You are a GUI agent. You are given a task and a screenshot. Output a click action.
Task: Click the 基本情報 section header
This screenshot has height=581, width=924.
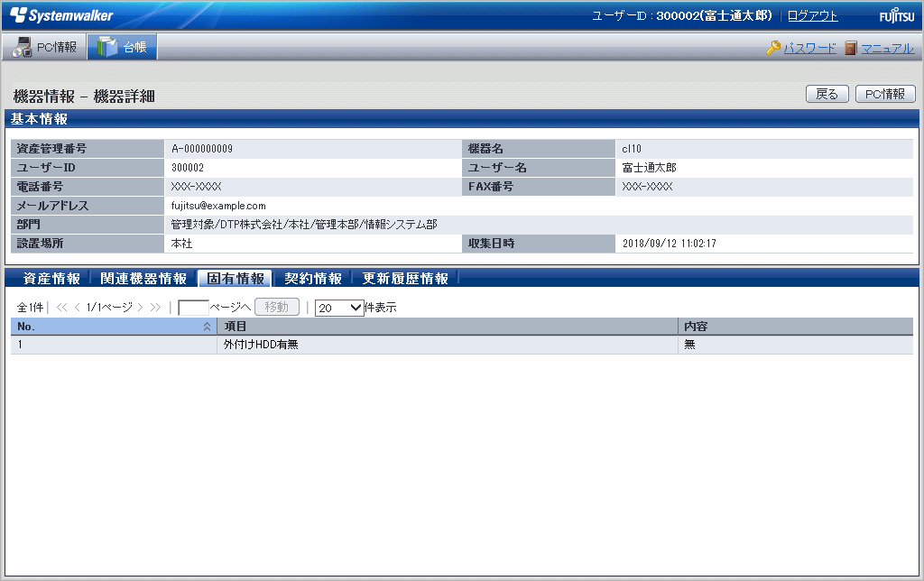(462, 119)
